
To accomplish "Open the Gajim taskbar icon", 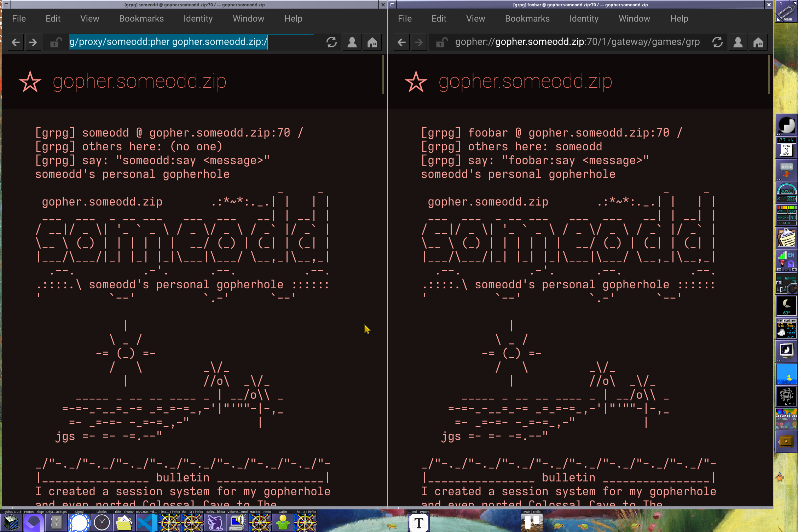I will coord(283,522).
